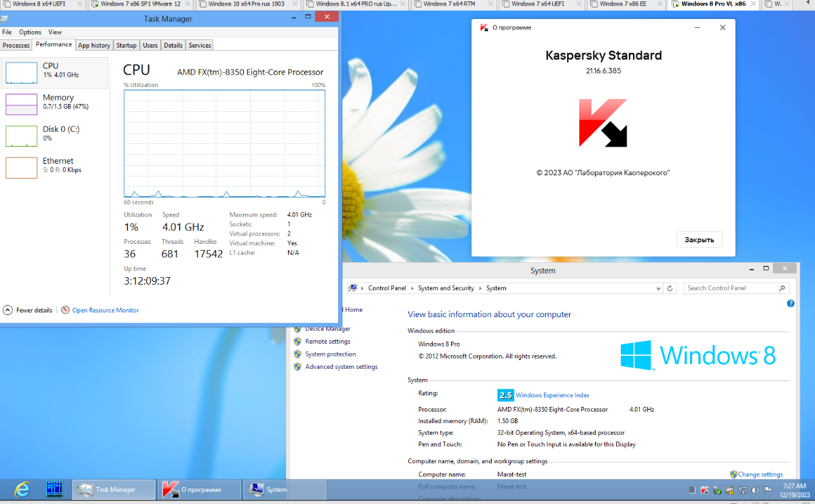Viewport: 815px width, 504px height.
Task: Click Safely Remove Hardware tray icon
Action: click(717, 490)
